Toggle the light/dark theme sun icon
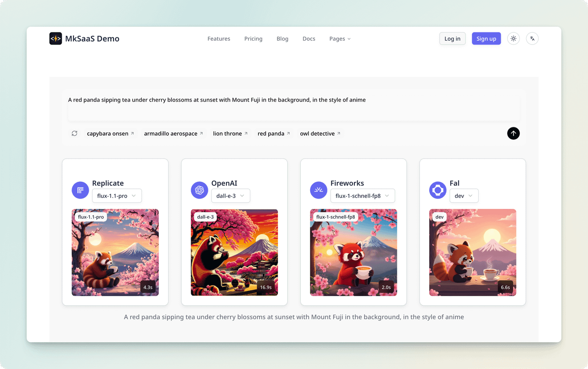 coord(513,39)
